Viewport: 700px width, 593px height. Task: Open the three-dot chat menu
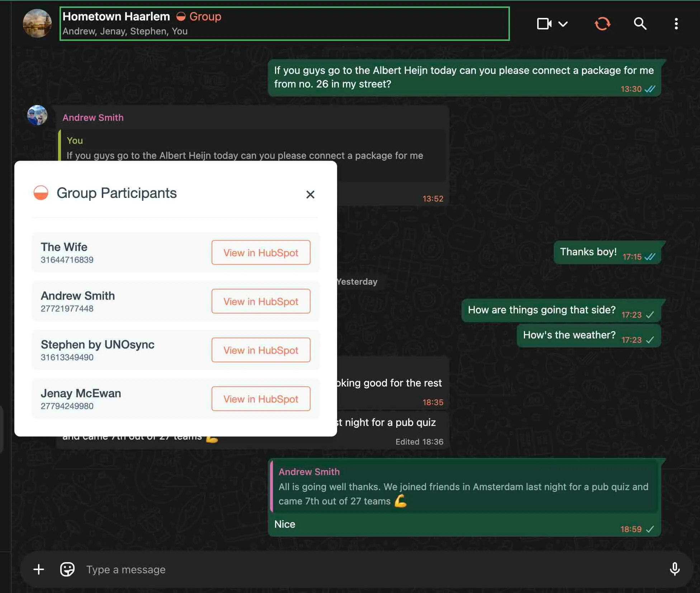pyautogui.click(x=676, y=24)
